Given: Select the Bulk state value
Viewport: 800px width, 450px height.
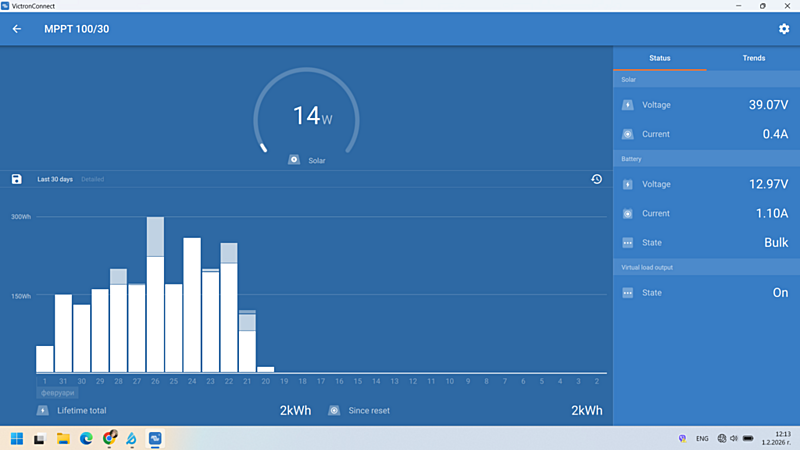Looking at the screenshot, I should coord(776,243).
